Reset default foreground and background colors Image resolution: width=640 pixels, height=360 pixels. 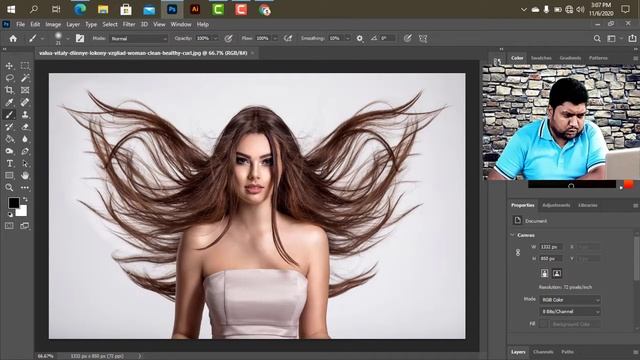pos(10,214)
